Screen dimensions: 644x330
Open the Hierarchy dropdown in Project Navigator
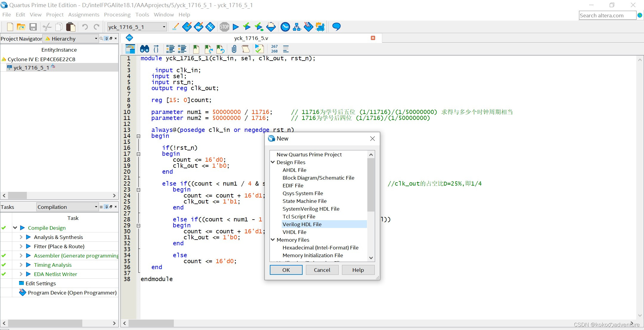pyautogui.click(x=71, y=38)
